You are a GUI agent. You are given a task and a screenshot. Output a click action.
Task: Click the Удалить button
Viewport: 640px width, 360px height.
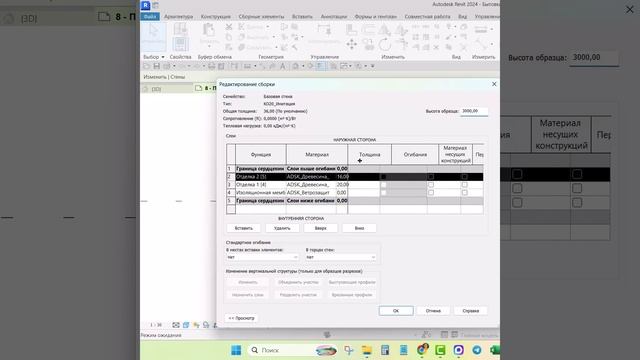282,228
